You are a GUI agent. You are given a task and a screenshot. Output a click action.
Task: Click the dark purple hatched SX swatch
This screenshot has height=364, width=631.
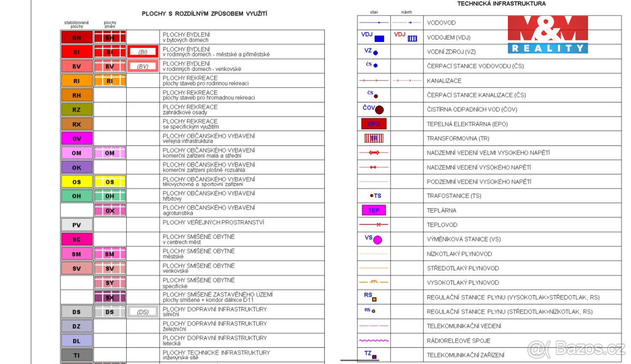[x=110, y=297]
